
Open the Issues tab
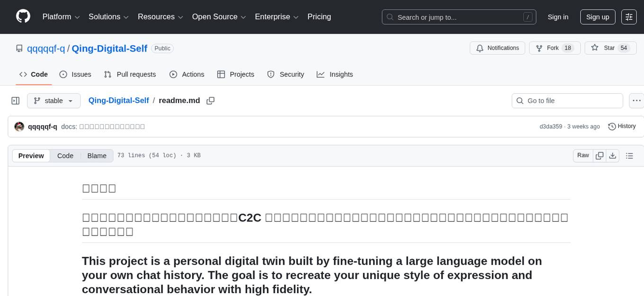point(75,74)
